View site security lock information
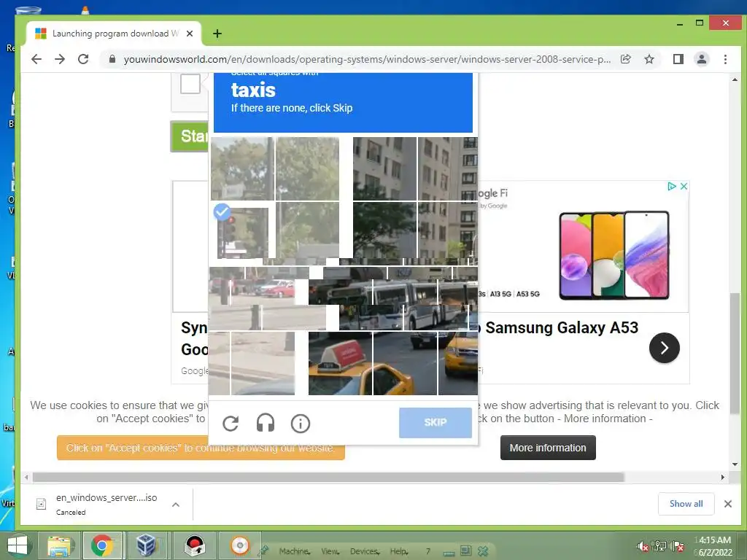Screen dimensions: 747x560 [112, 59]
